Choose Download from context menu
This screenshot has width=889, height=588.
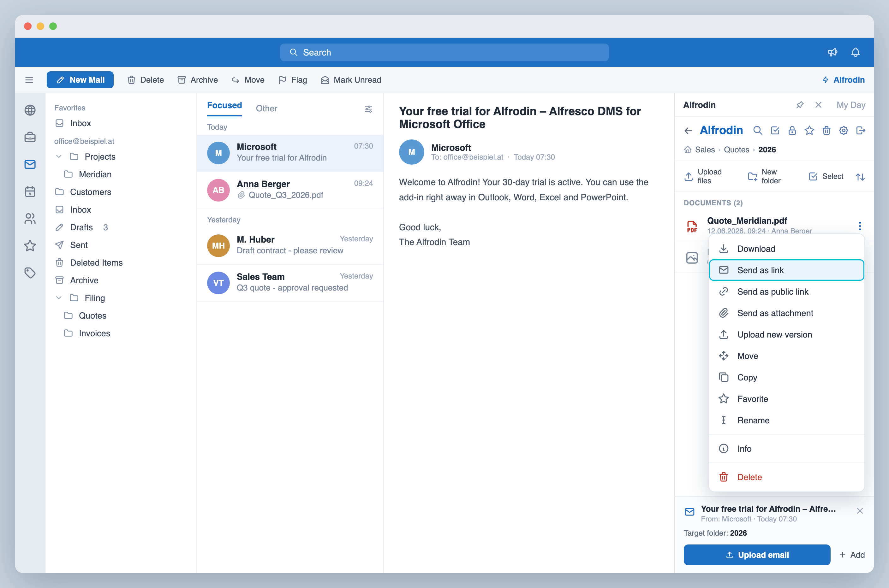tap(786, 249)
